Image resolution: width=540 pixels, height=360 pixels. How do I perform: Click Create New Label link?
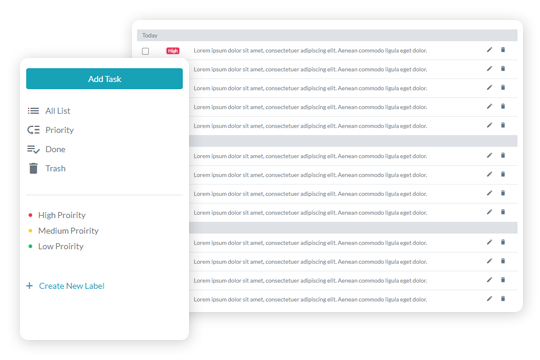click(x=71, y=286)
